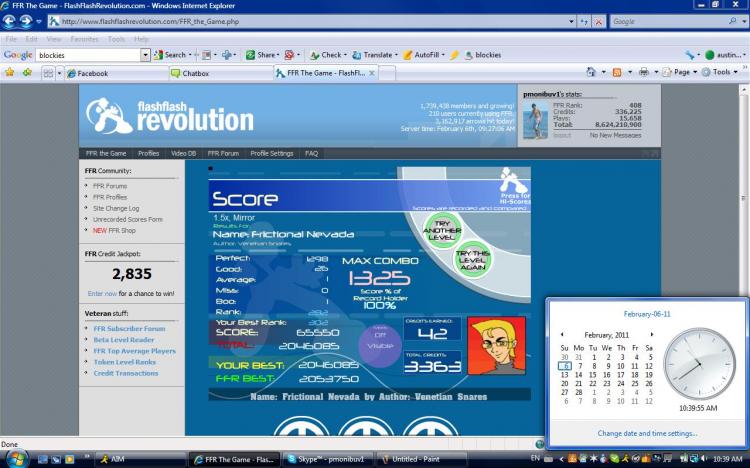Switch to the Chatbox tab

[x=220, y=73]
